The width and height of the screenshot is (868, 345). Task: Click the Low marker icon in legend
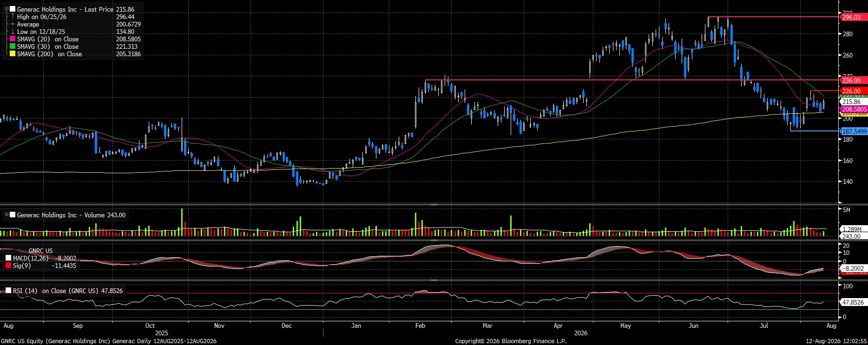point(13,32)
